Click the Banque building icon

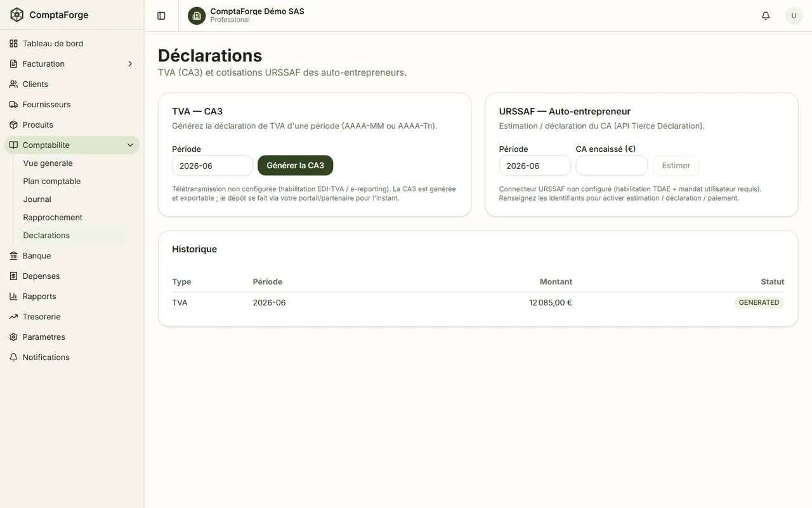[13, 255]
